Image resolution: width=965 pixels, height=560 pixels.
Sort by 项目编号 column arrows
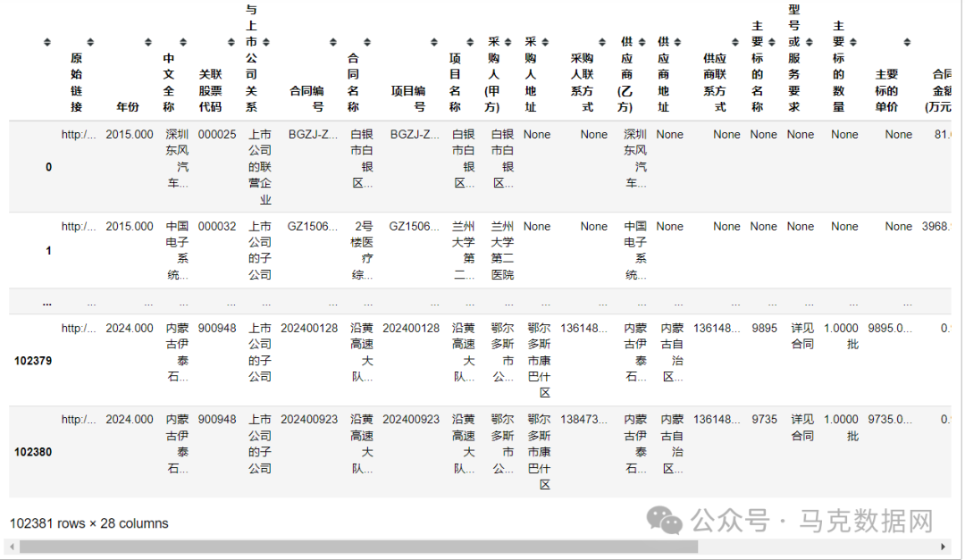[x=434, y=43]
